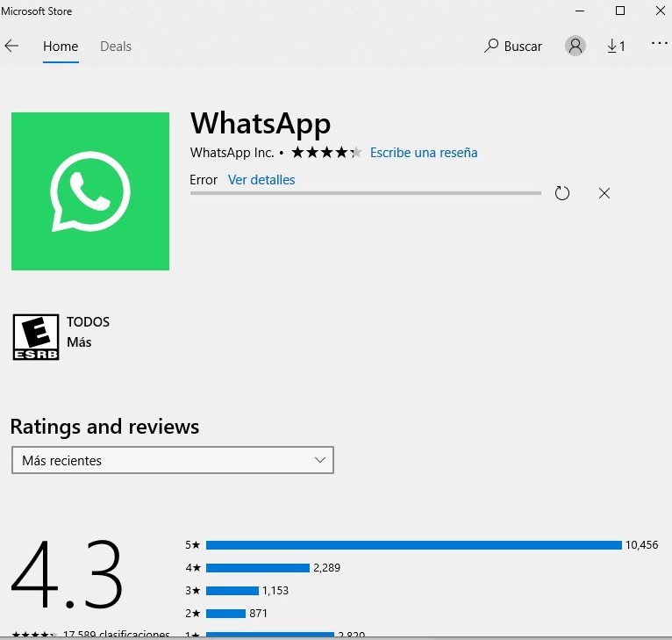Click the WhatsApp app logo thumbnail
Screen dimensions: 672x640
pyautogui.click(x=90, y=191)
